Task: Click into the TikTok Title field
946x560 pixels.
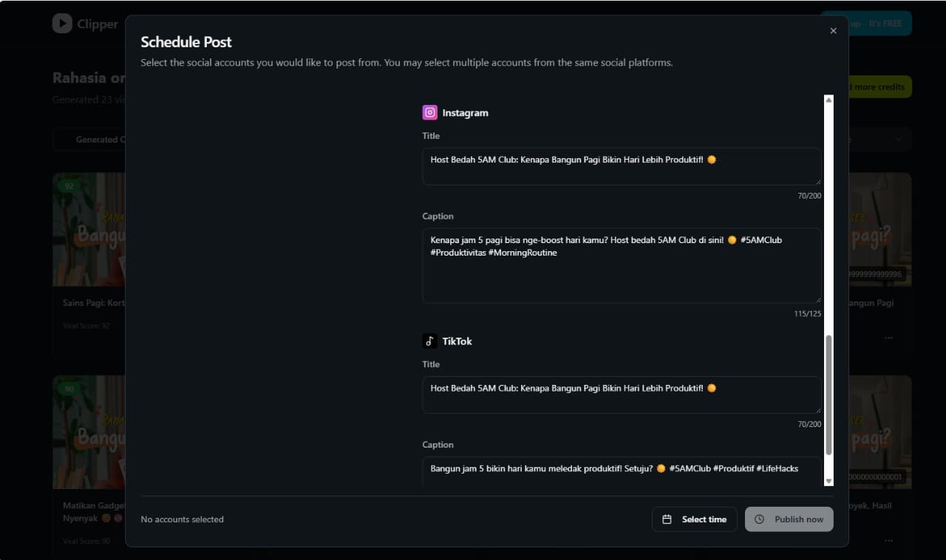Action: (621, 395)
